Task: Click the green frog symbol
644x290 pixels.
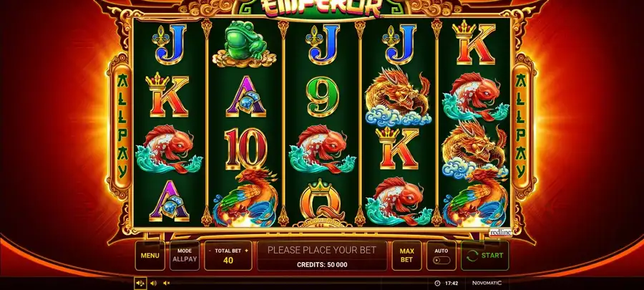Action: coord(240,44)
